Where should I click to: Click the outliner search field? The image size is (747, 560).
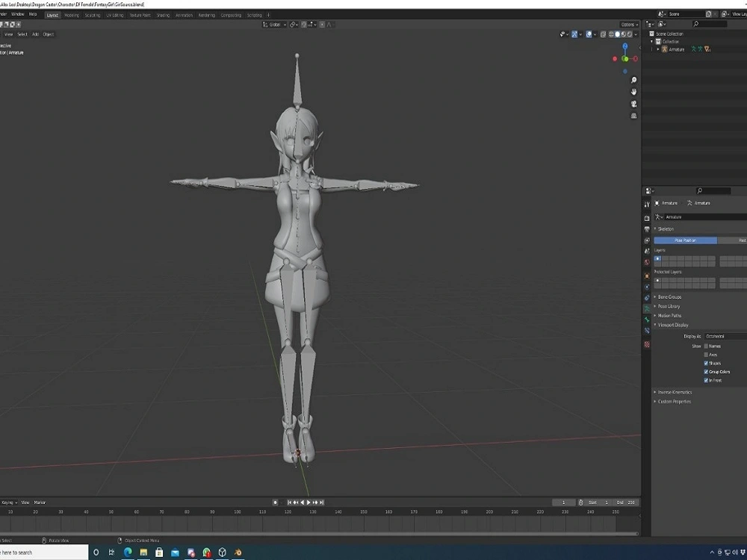[x=710, y=24]
